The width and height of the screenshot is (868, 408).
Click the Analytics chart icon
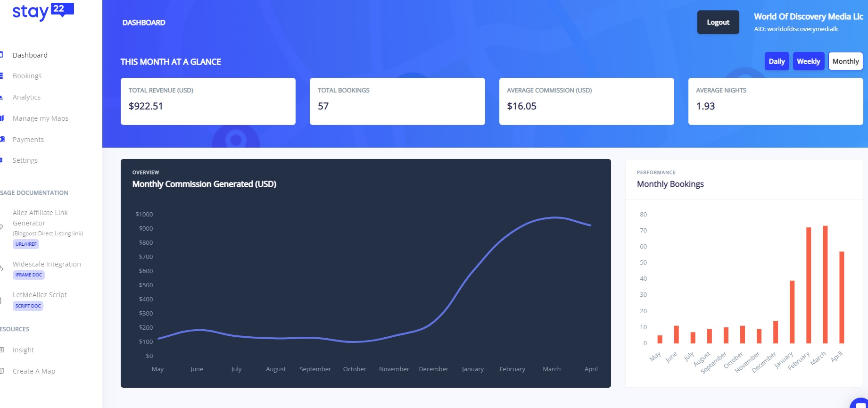[x=1, y=97]
